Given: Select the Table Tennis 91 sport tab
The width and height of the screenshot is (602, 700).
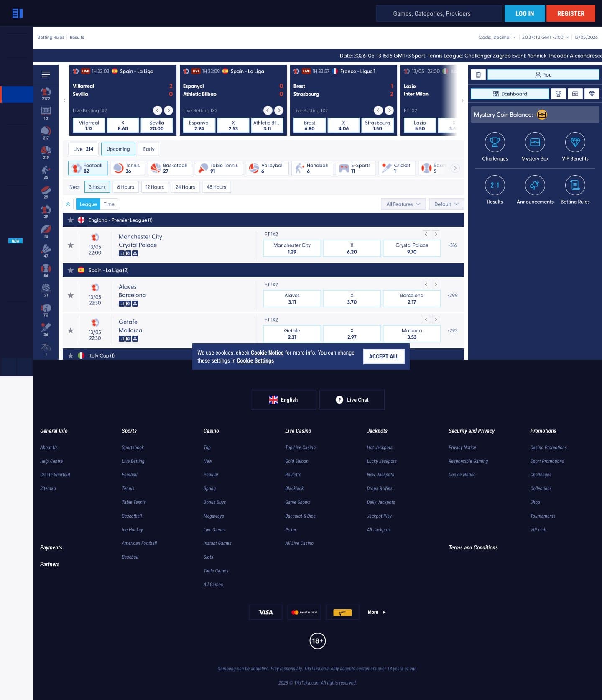Looking at the screenshot, I should coord(219,168).
